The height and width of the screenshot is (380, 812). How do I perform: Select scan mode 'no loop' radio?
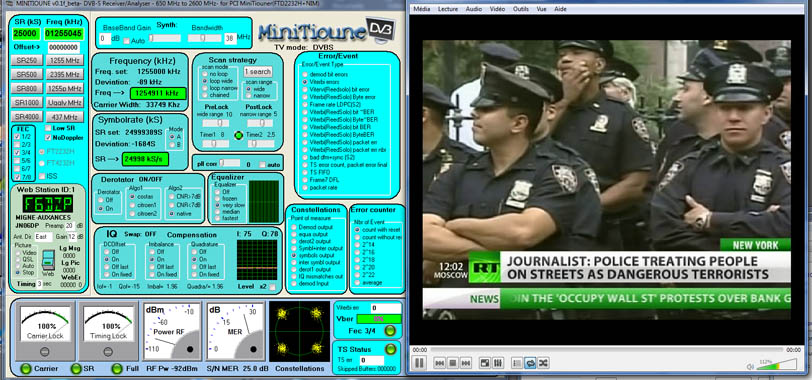tap(205, 74)
